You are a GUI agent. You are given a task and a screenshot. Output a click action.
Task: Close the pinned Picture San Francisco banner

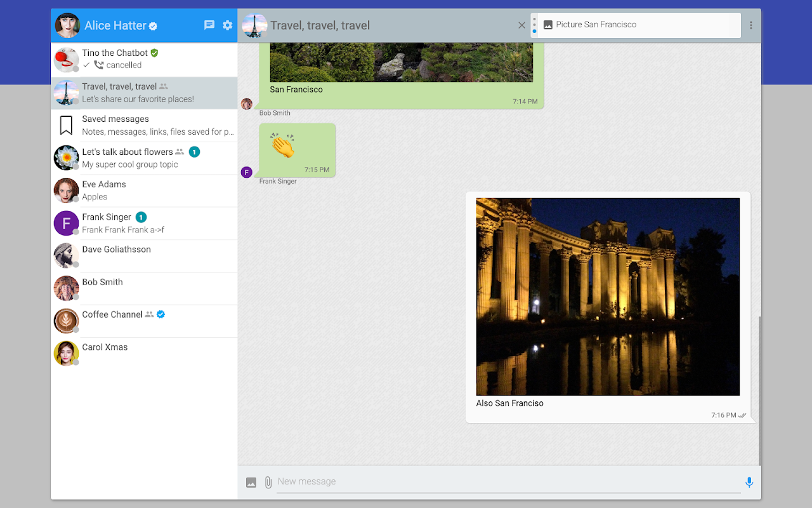pos(521,25)
